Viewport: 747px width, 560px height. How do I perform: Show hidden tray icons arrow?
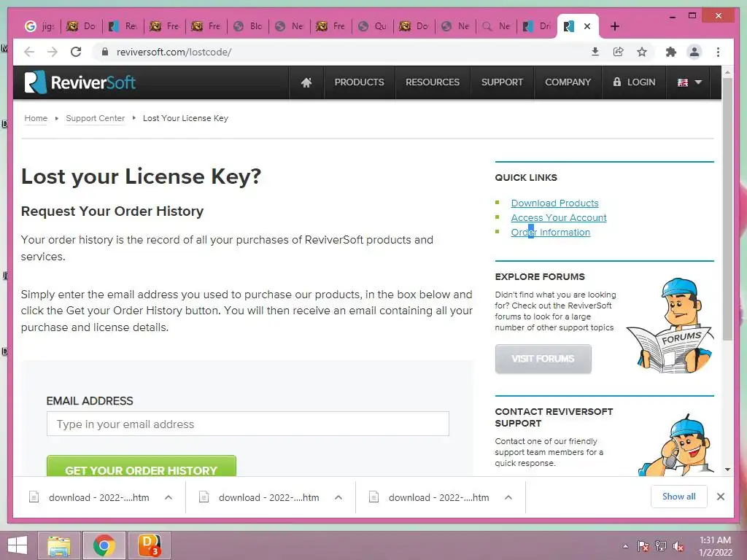(625, 546)
